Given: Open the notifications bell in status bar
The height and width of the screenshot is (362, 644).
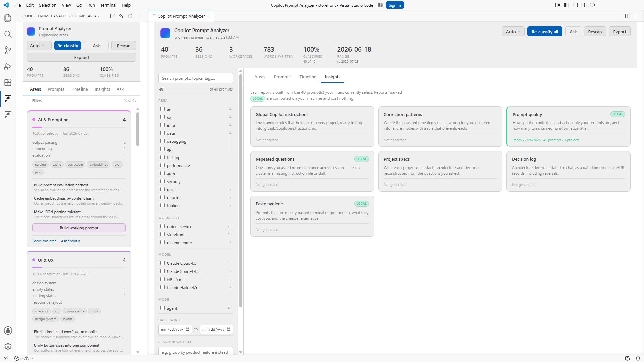Looking at the screenshot, I should click(638, 358).
